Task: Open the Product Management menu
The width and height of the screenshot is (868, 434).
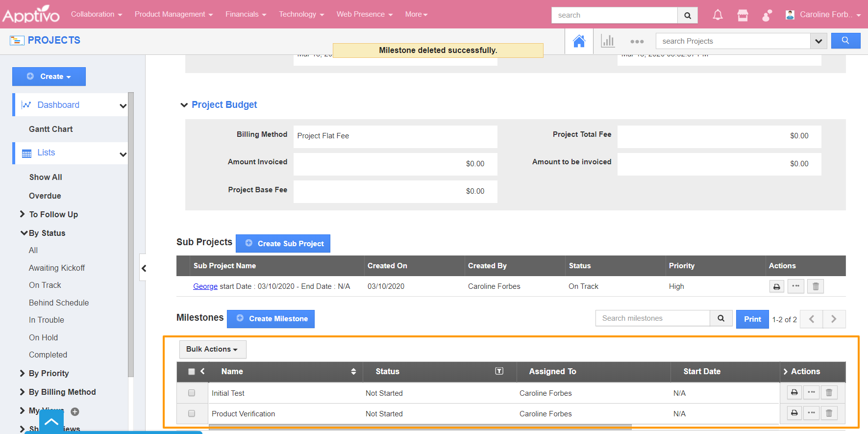Action: pyautogui.click(x=174, y=14)
